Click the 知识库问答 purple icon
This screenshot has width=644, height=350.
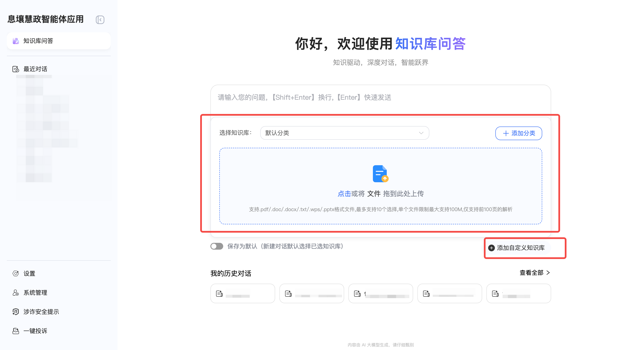coord(16,41)
